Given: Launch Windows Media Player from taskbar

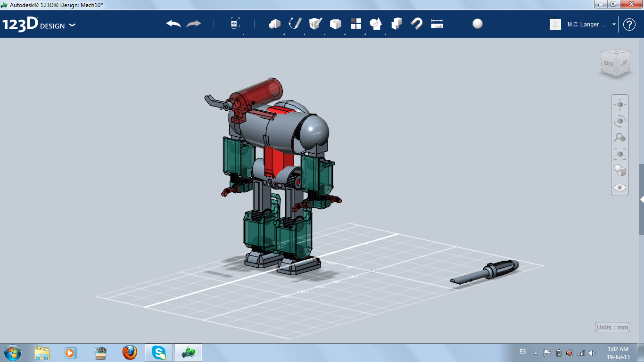Looking at the screenshot, I should coord(70,353).
